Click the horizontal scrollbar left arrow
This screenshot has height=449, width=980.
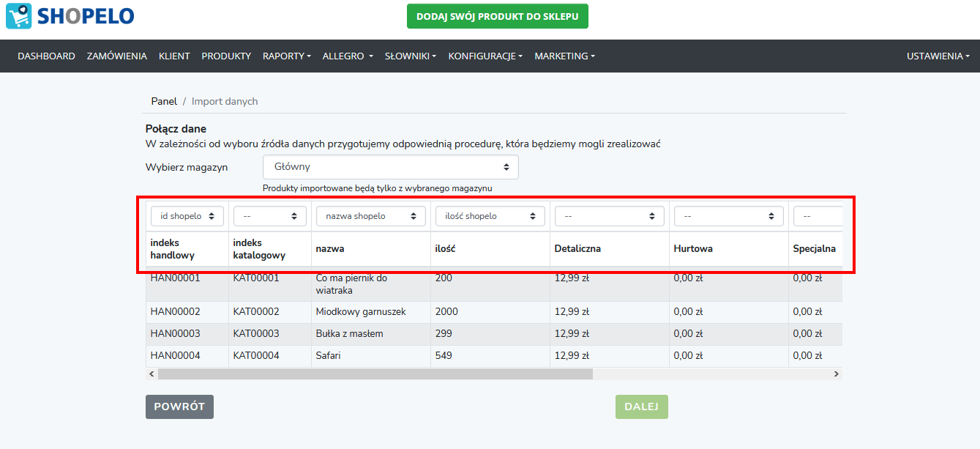[152, 374]
